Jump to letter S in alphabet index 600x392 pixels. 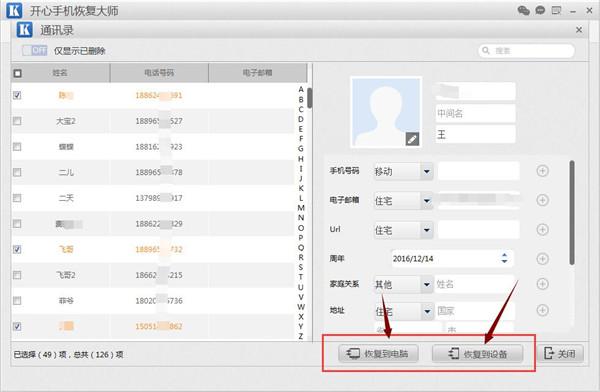pyautogui.click(x=301, y=267)
